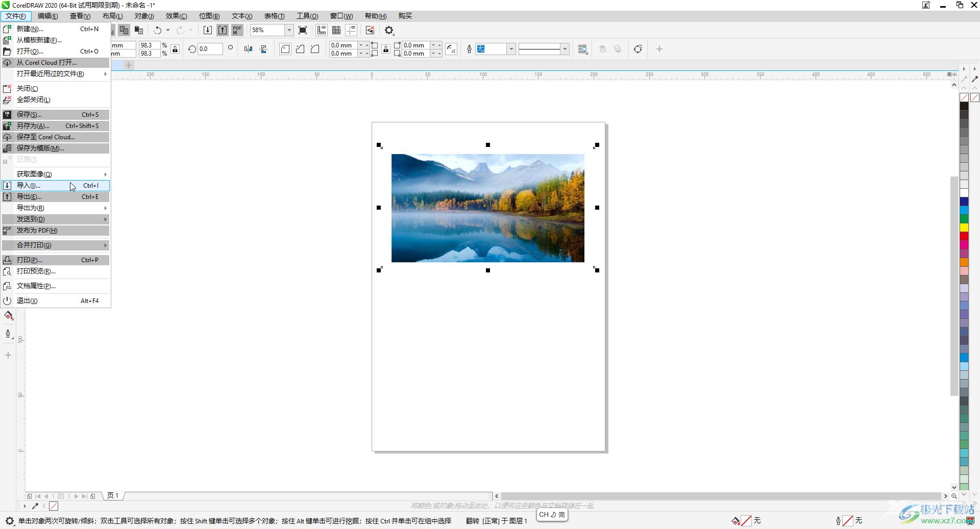Image resolution: width=980 pixels, height=529 pixels.
Task: Click the Quick customize plus on property bar
Action: (x=659, y=49)
